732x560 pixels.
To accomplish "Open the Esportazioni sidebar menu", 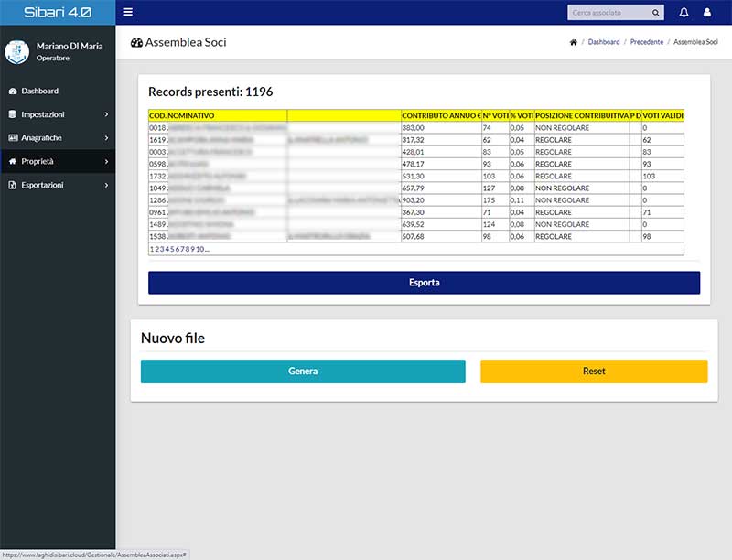I will 58,185.
